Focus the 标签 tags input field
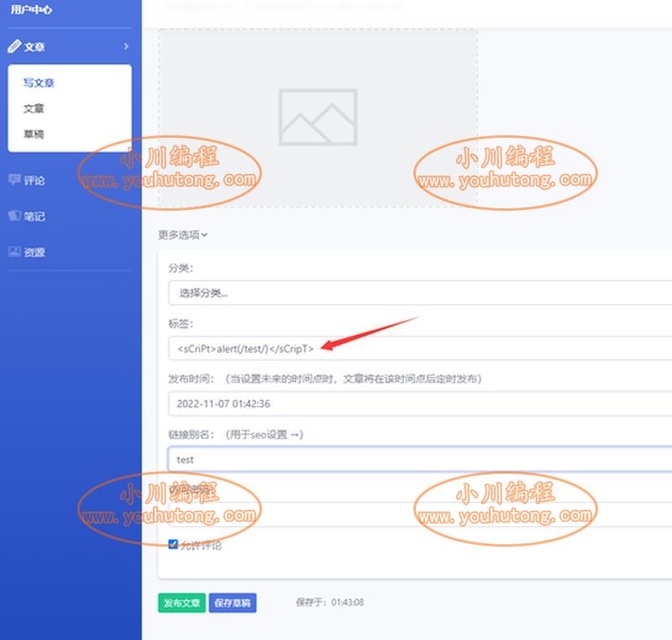The height and width of the screenshot is (640, 672). pos(420,349)
